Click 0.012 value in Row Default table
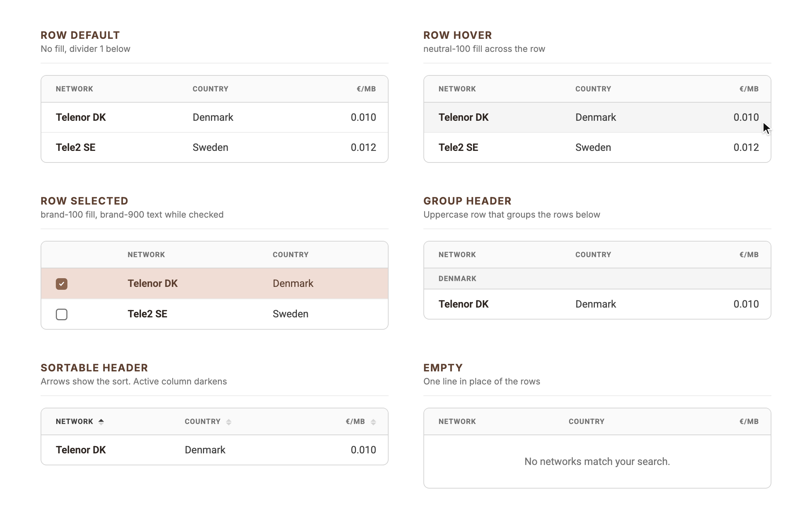This screenshot has width=812, height=523. [363, 147]
